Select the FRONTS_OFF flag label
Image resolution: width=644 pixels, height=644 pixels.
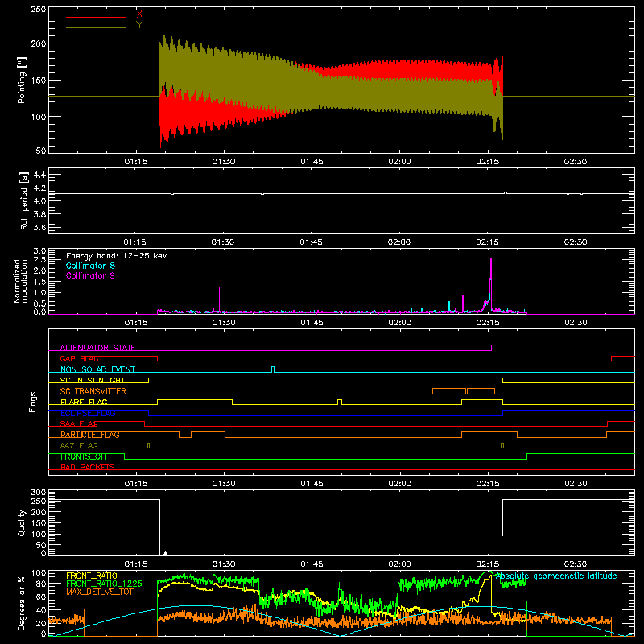(x=85, y=456)
